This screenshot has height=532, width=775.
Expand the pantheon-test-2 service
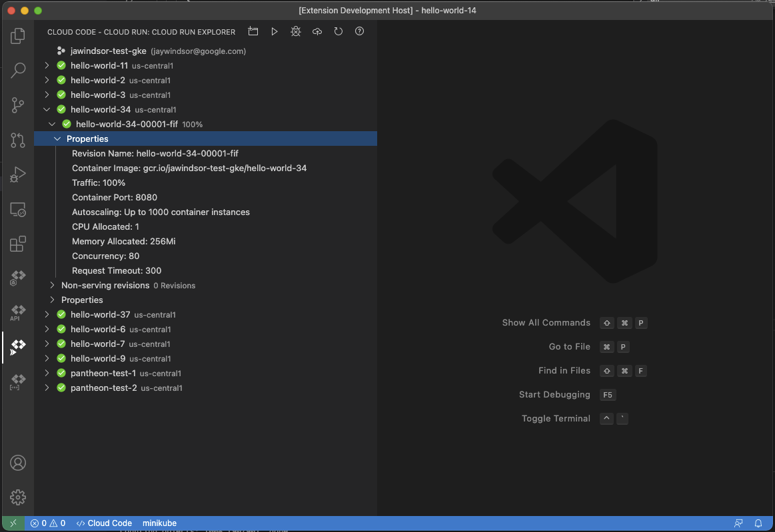coord(47,388)
